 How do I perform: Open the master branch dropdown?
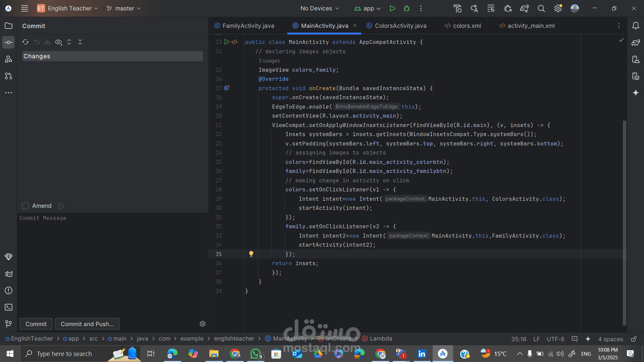point(124,8)
